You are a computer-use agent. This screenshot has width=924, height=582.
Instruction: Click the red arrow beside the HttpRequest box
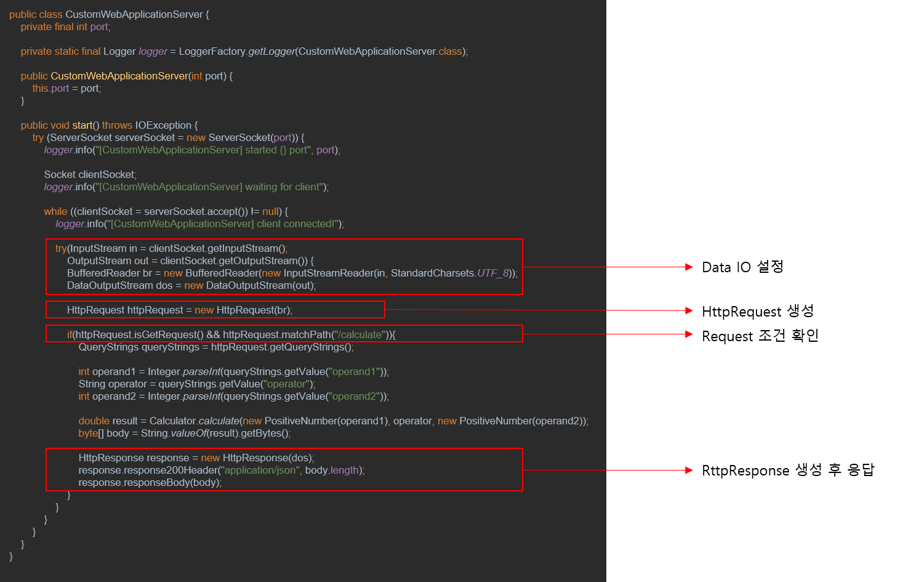pos(688,310)
